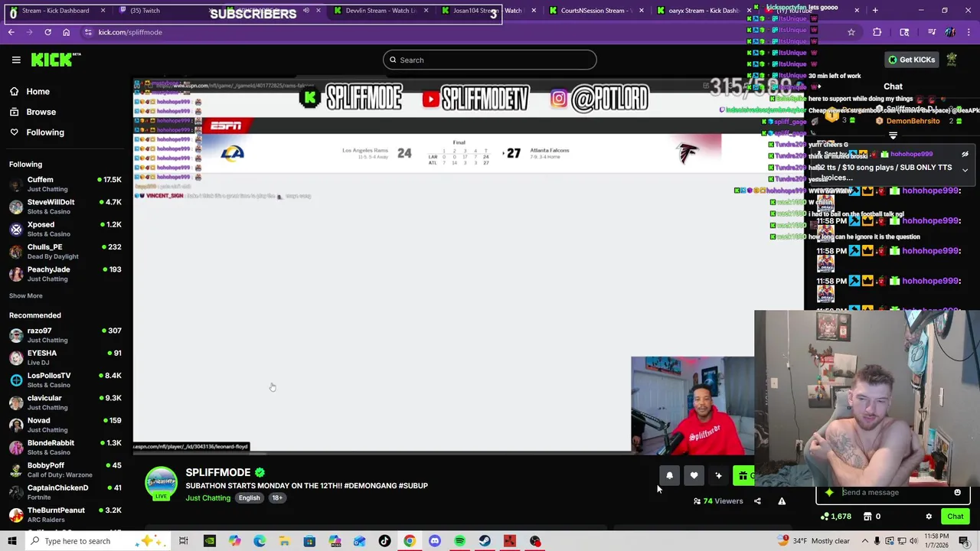The height and width of the screenshot is (551, 980).
Task: Open TikTok from the taskbar
Action: (x=384, y=541)
